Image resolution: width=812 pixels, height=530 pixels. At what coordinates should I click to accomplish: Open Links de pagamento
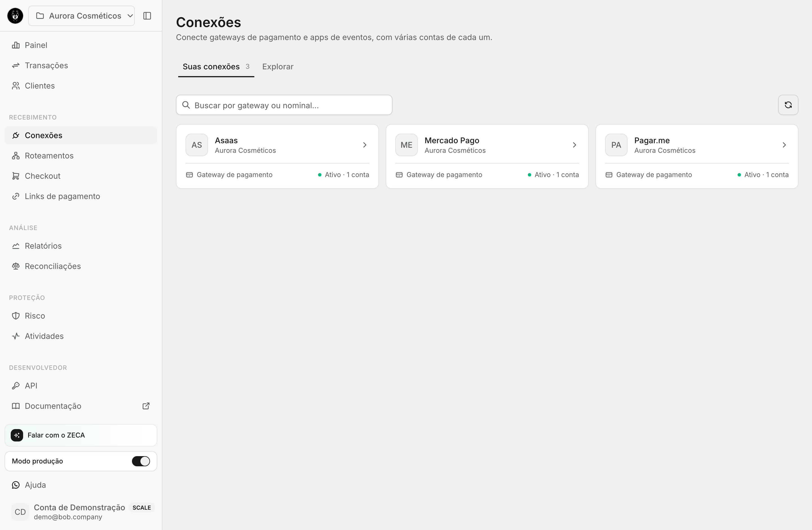click(x=81, y=196)
